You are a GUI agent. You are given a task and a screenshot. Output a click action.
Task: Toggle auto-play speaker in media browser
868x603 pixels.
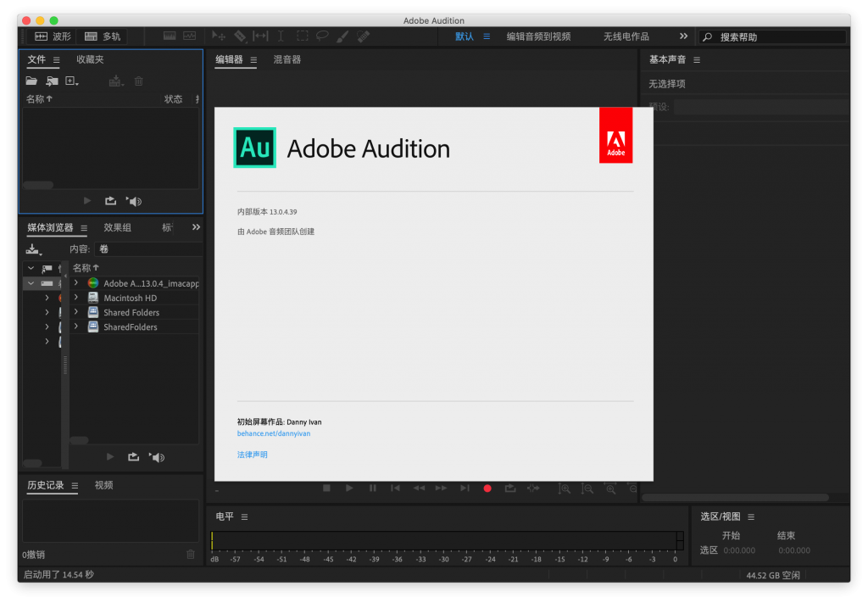157,457
